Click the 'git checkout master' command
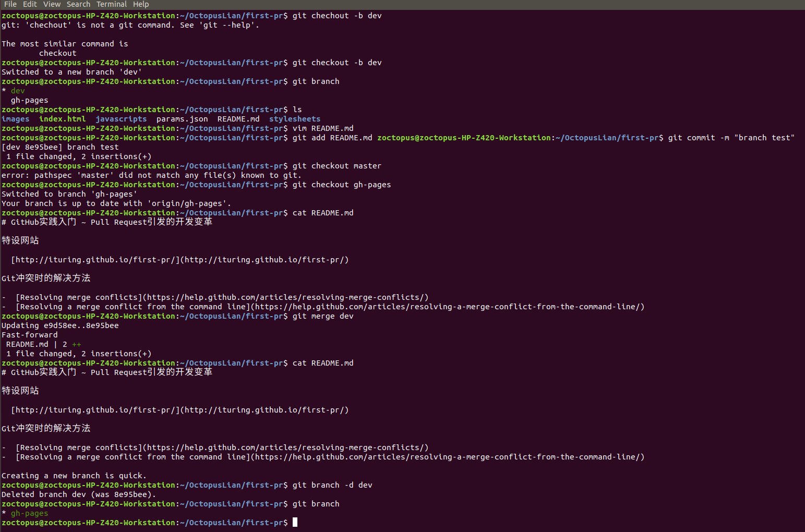 [337, 166]
